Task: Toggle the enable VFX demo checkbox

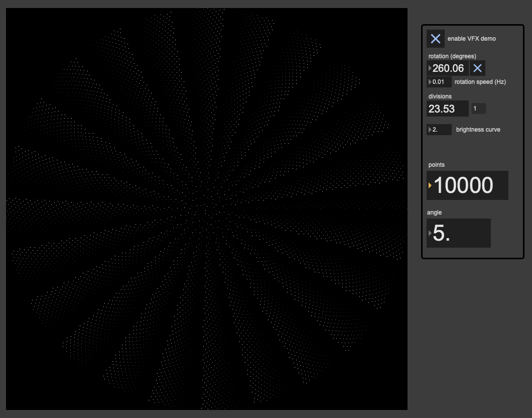Action: (x=436, y=39)
